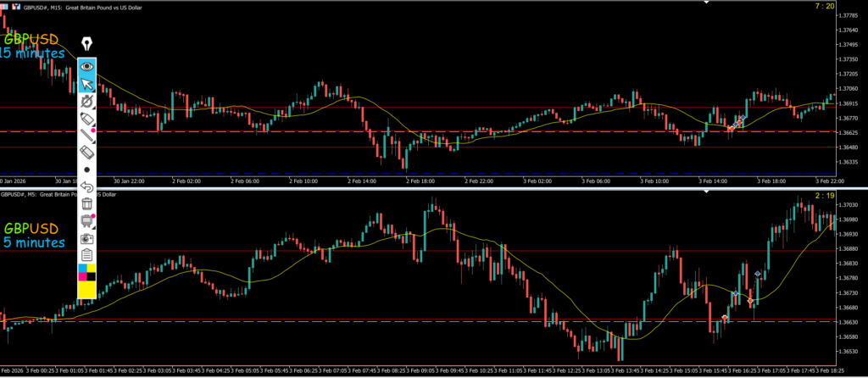Select the large yellow color swatch
The width and height of the screenshot is (868, 378).
coord(86,288)
